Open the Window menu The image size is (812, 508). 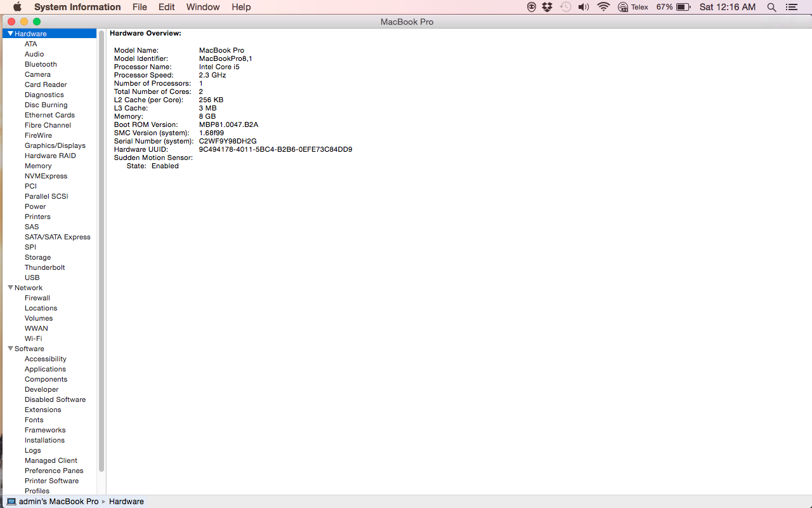click(x=203, y=7)
